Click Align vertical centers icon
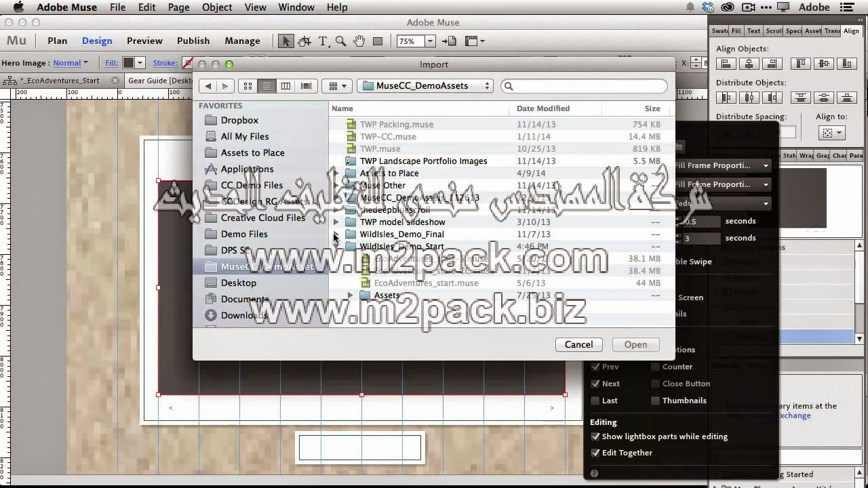868x488 pixels. (x=824, y=64)
